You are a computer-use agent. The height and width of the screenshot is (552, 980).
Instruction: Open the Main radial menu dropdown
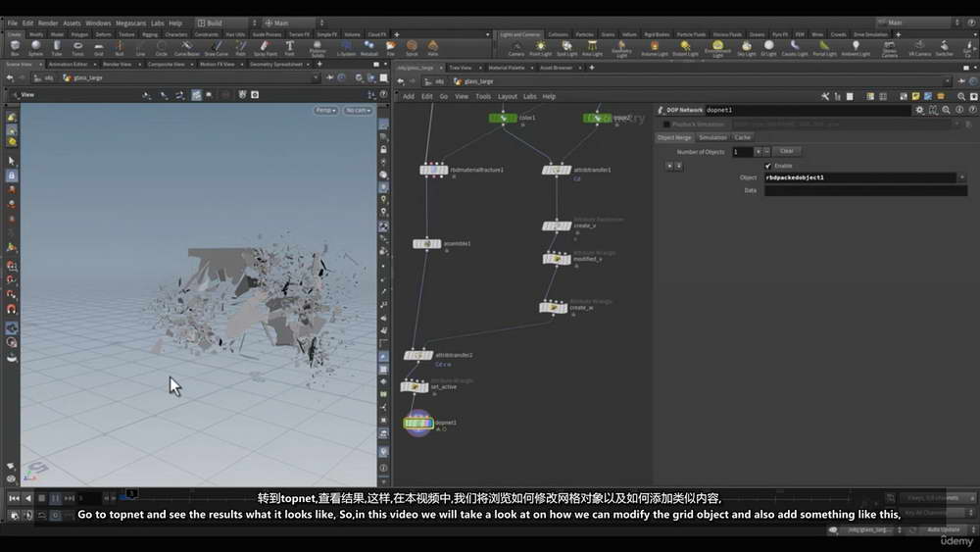click(293, 24)
